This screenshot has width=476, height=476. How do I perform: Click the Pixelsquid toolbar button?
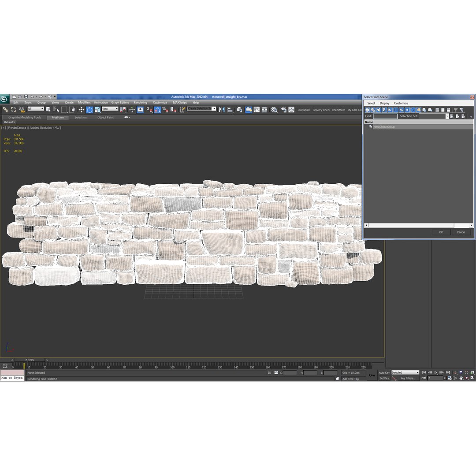[304, 110]
